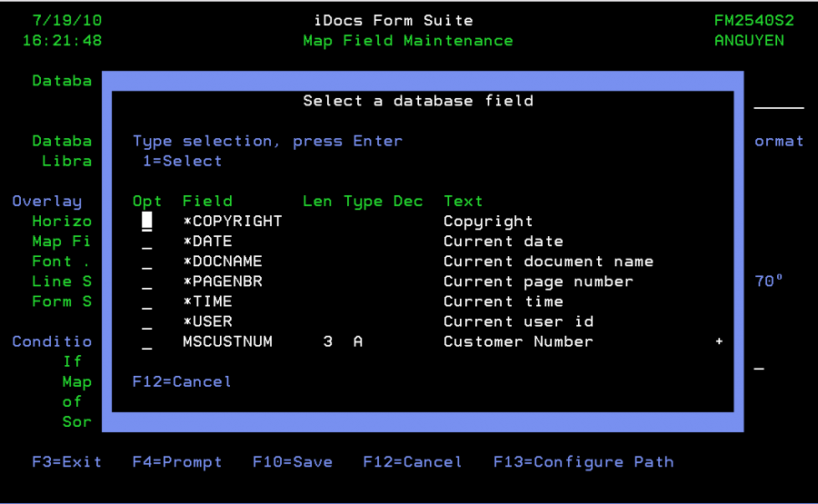Click F3=Exit at the bottom
The width and height of the screenshot is (818, 504).
tap(66, 461)
